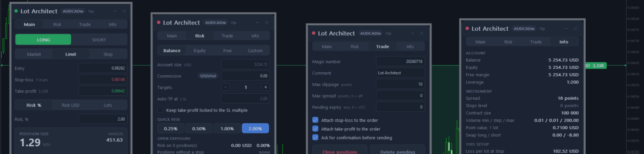Open Risk tab in the panel showing Info

pos(508,42)
